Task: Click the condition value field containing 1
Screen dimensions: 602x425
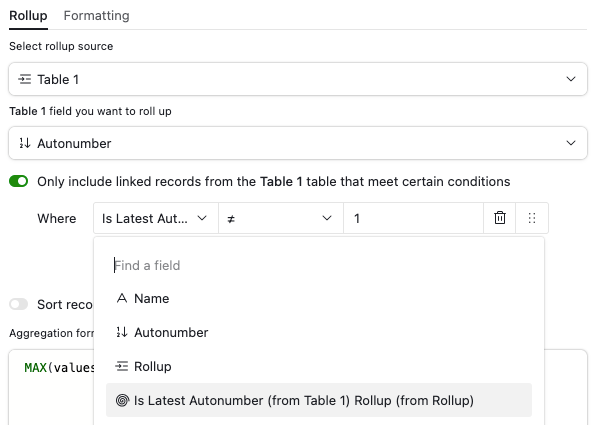Action: pyautogui.click(x=413, y=218)
